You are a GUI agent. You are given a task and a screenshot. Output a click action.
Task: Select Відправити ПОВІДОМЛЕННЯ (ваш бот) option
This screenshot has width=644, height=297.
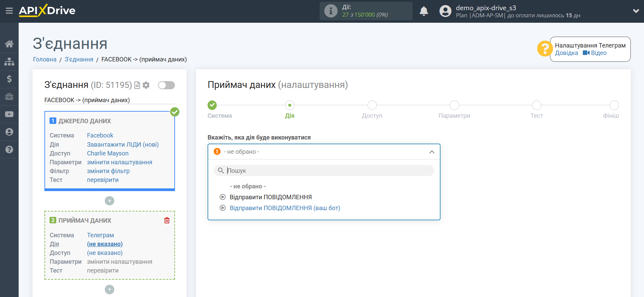[x=285, y=208]
